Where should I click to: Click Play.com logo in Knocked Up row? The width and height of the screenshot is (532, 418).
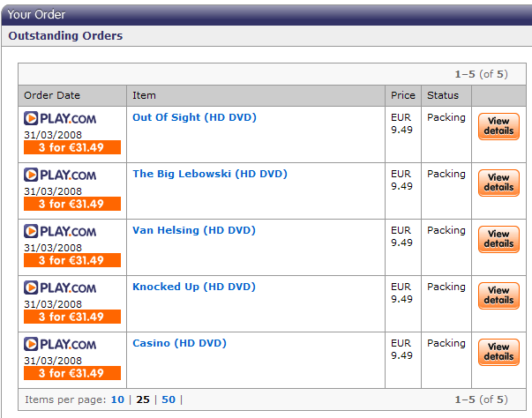pyautogui.click(x=60, y=287)
